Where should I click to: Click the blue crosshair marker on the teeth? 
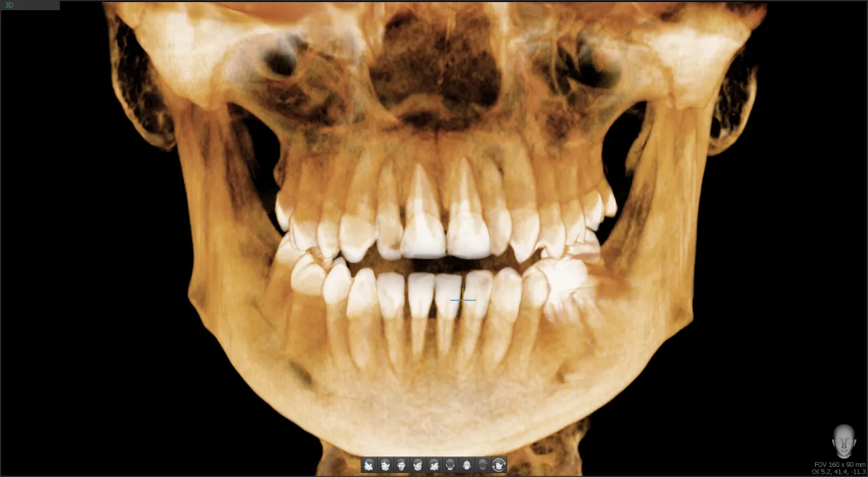point(462,299)
